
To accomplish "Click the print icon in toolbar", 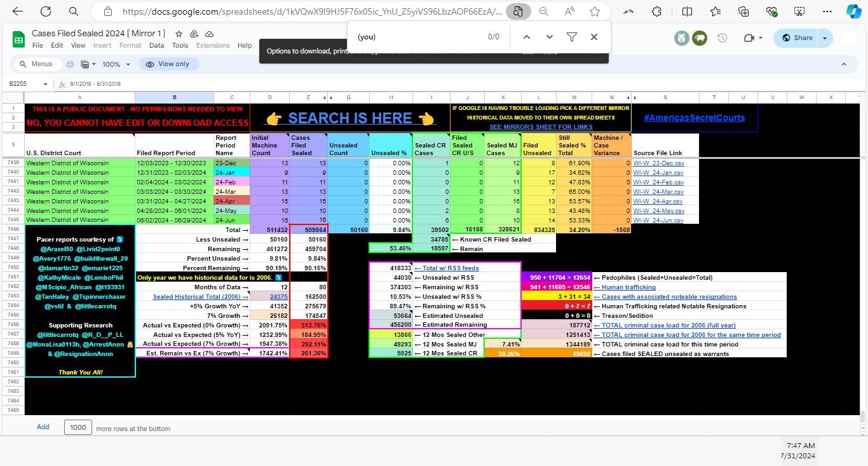I will (x=70, y=64).
